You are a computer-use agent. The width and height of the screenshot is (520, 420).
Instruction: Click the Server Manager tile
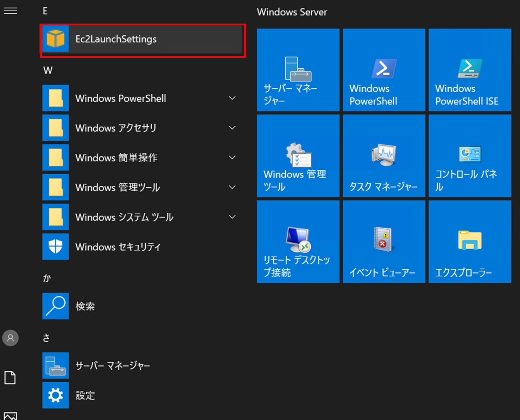pos(298,70)
